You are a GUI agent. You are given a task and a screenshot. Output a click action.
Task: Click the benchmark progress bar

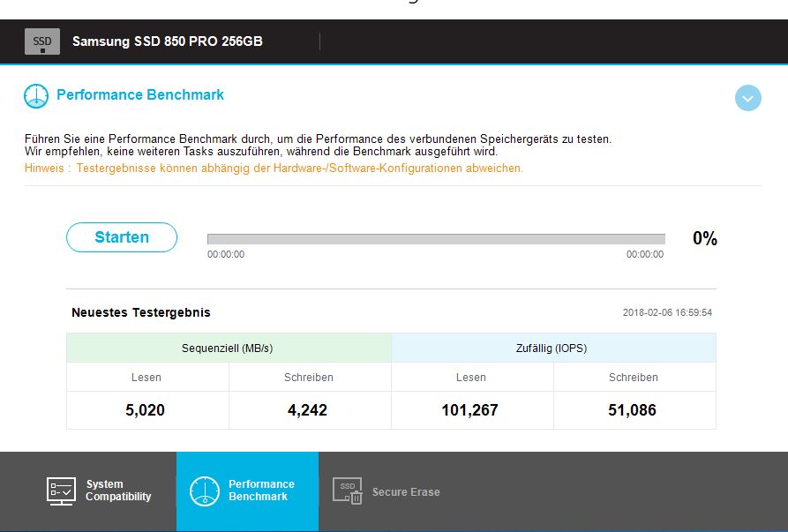[436, 239]
